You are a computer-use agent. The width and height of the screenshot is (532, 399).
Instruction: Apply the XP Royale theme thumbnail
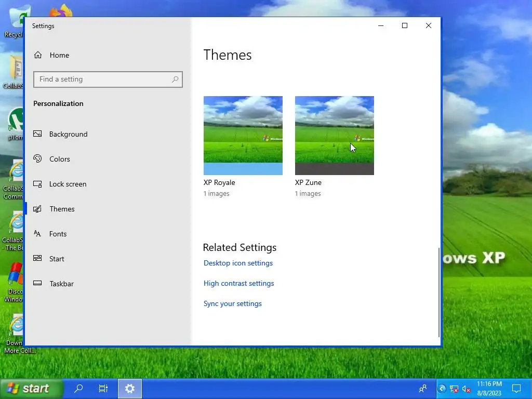coord(243,136)
